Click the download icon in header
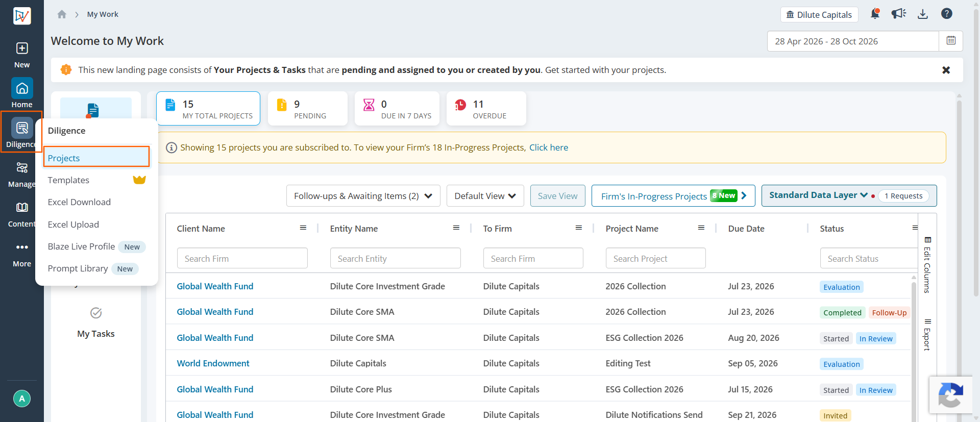Screen dimensions: 980x422 923,14
